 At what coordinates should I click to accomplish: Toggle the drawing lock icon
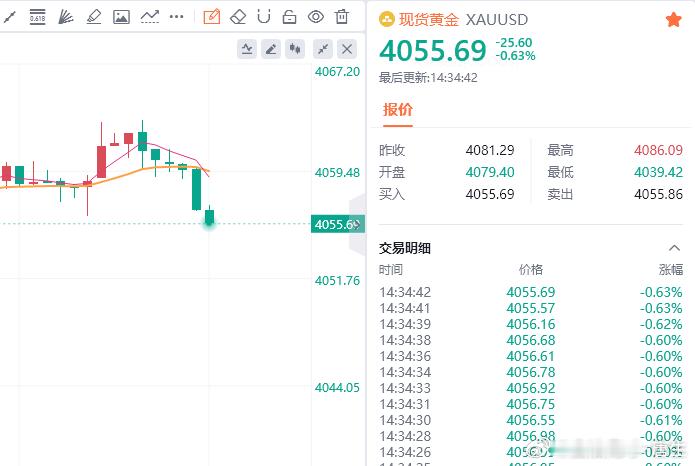pyautogui.click(x=289, y=17)
